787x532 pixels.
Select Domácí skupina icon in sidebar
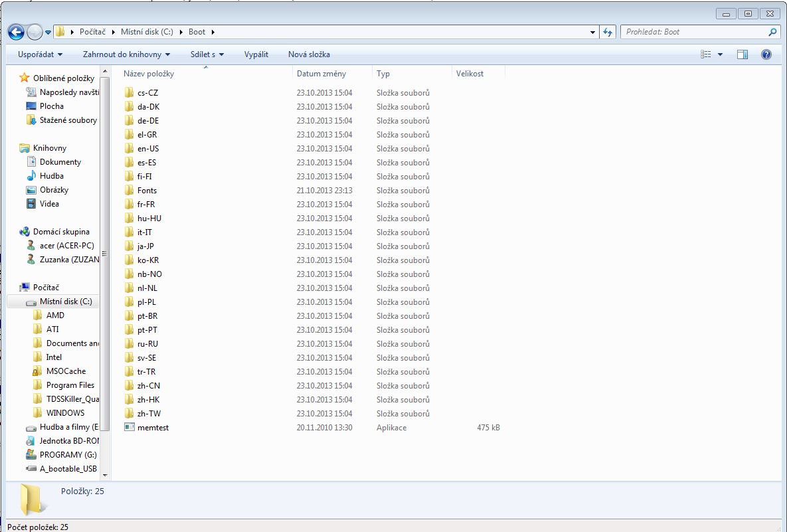pos(24,231)
